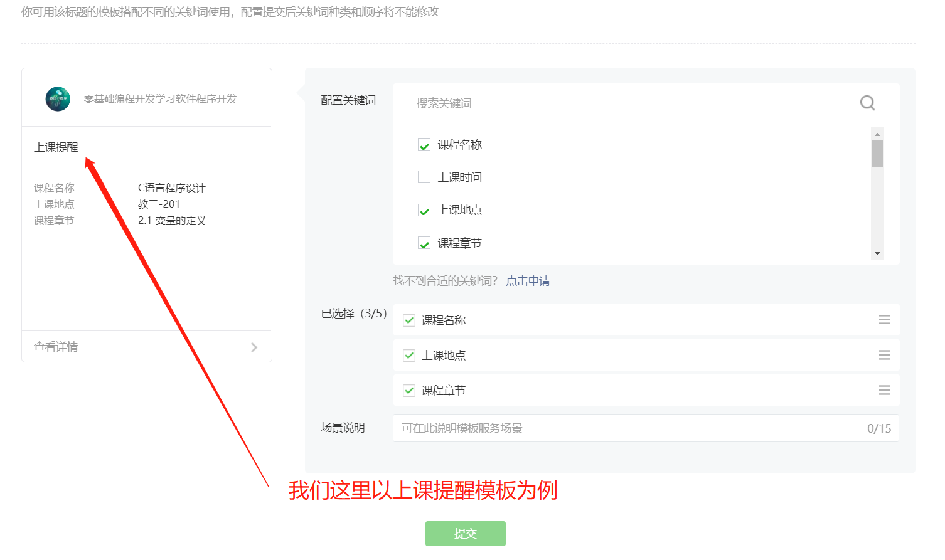Click the 上课提醒 template title
Screen dimensions: 945x560
[56, 147]
